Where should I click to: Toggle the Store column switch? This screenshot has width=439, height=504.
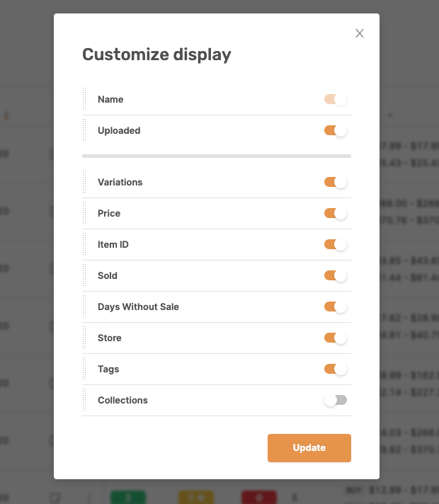(336, 338)
